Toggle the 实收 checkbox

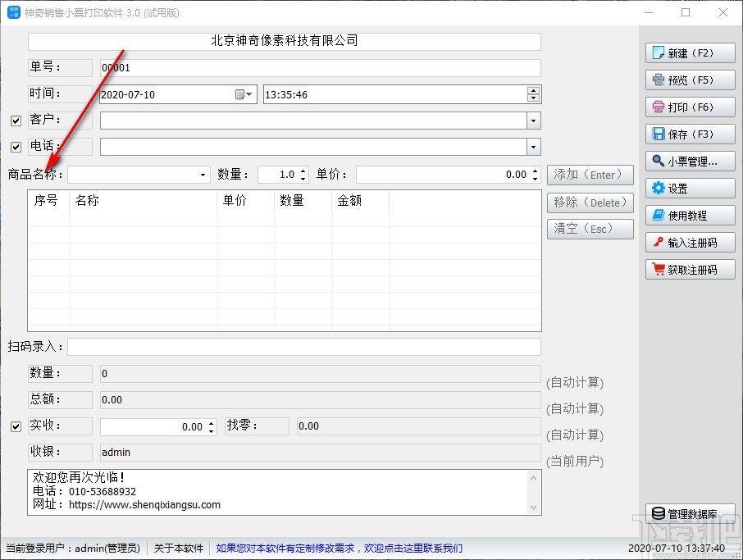coord(16,426)
